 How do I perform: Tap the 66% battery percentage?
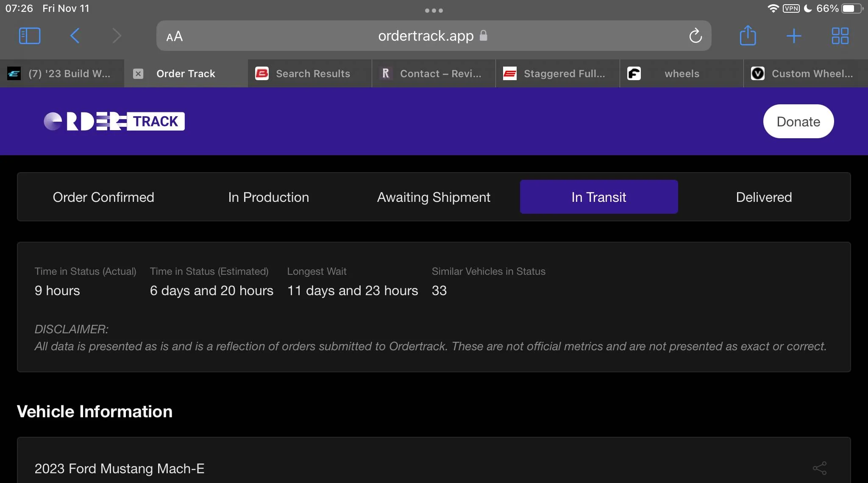click(x=827, y=8)
